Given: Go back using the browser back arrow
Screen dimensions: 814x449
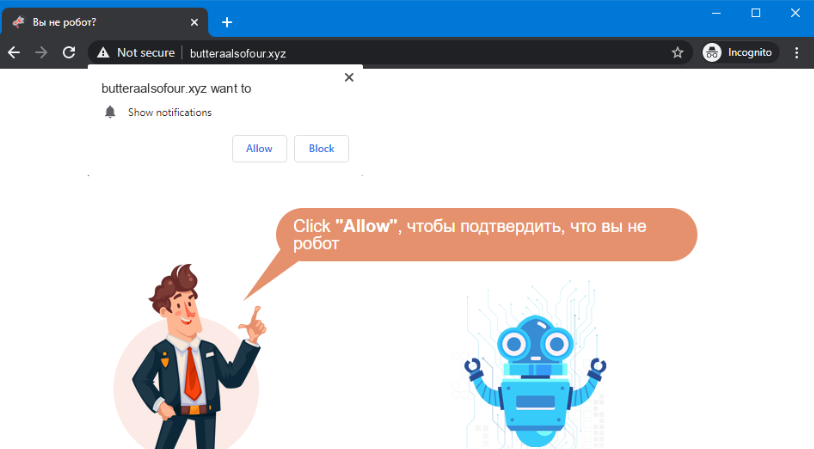Looking at the screenshot, I should [x=14, y=52].
